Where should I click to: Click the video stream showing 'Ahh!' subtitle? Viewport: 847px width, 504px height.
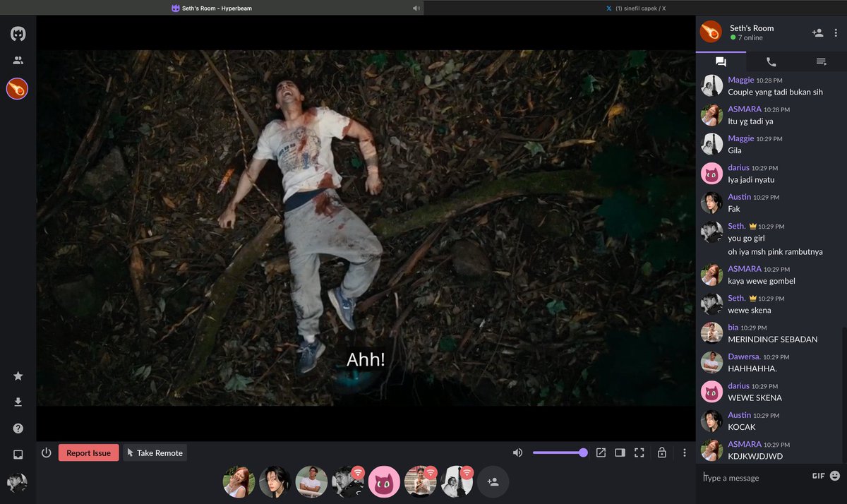[366, 227]
